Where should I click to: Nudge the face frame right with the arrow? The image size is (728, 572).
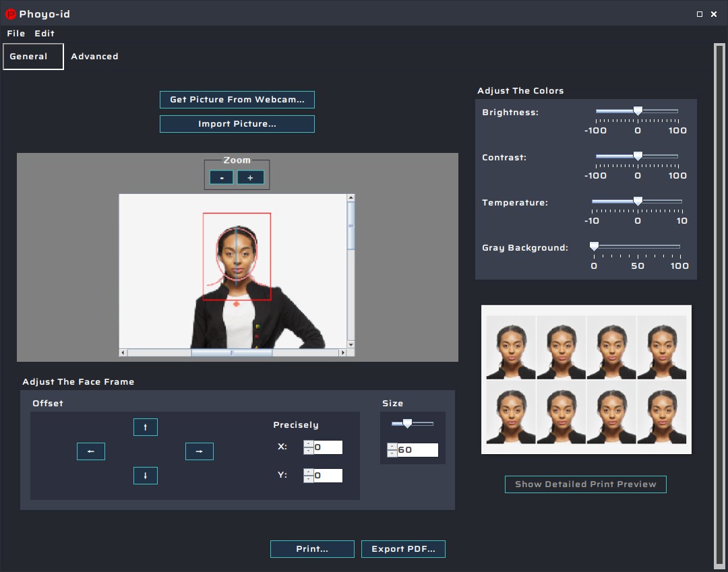point(200,451)
